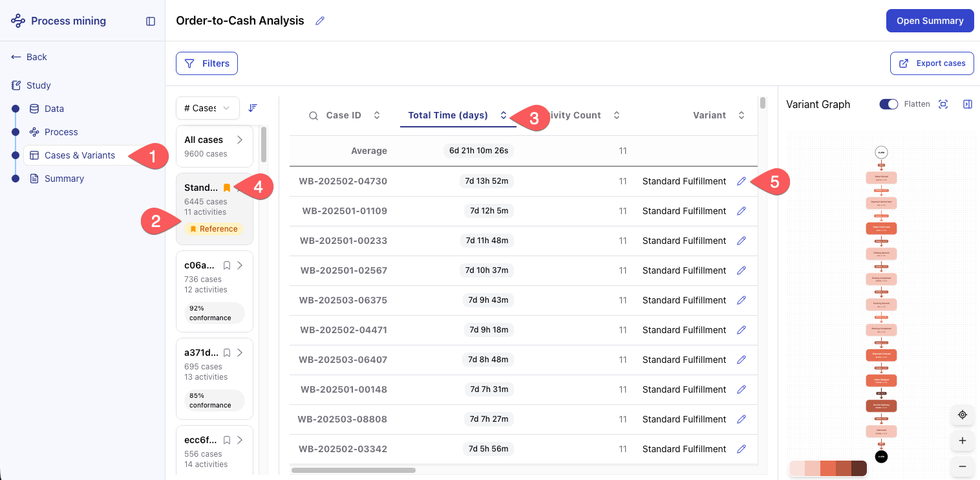Sort by the Variant column

pos(741,115)
